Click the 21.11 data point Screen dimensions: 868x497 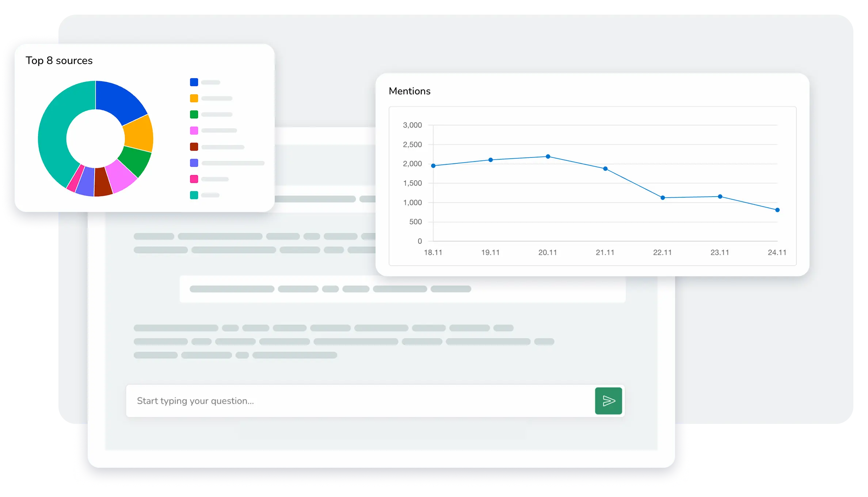pyautogui.click(x=605, y=168)
